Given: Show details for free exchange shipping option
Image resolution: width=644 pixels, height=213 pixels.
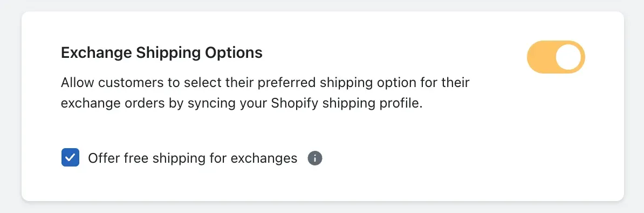Looking at the screenshot, I should [x=315, y=158].
